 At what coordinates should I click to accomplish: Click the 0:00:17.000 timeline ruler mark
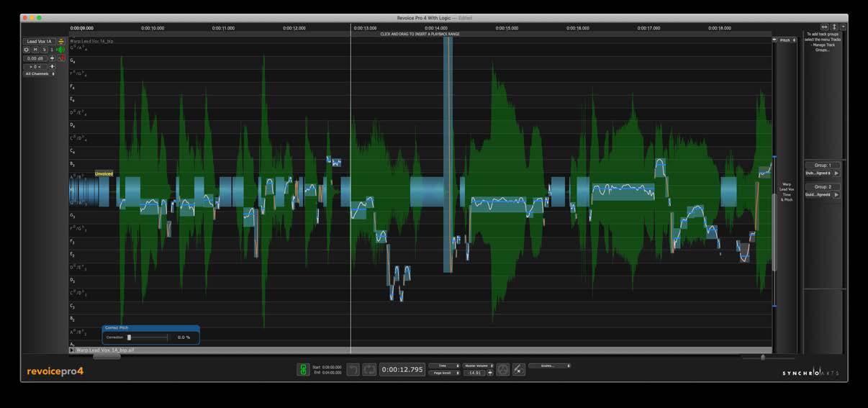click(x=648, y=28)
